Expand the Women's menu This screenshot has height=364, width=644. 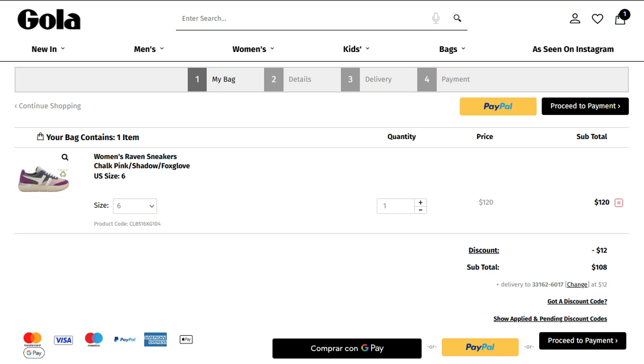tap(253, 49)
